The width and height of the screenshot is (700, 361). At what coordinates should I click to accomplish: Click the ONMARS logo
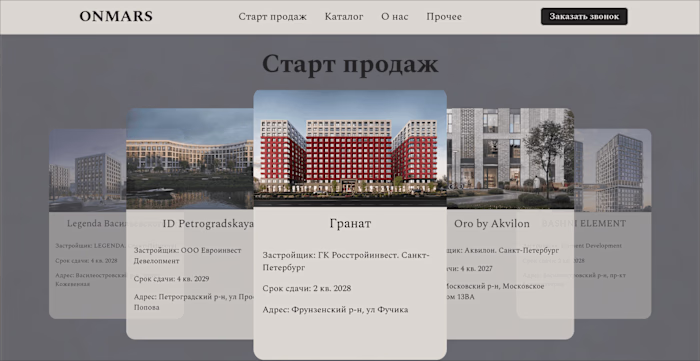point(116,17)
